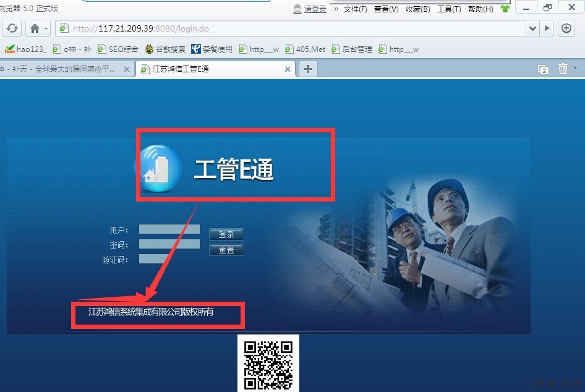Open the SEO综合 bookmark

[118, 49]
